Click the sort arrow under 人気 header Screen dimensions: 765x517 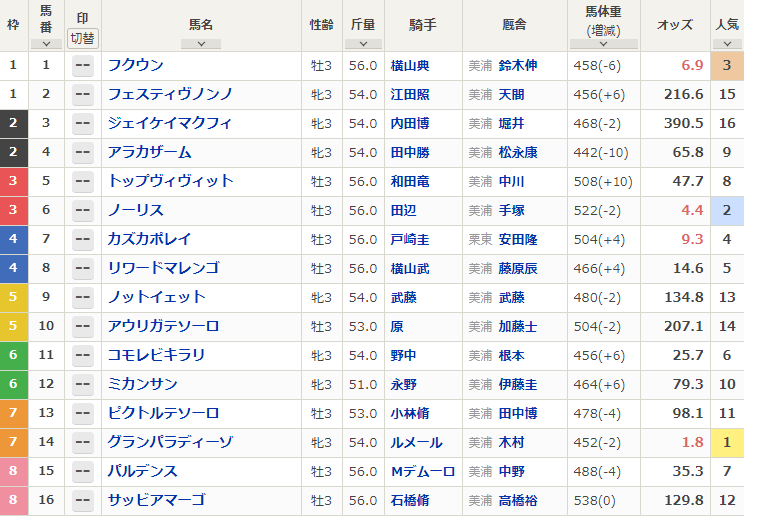727,43
